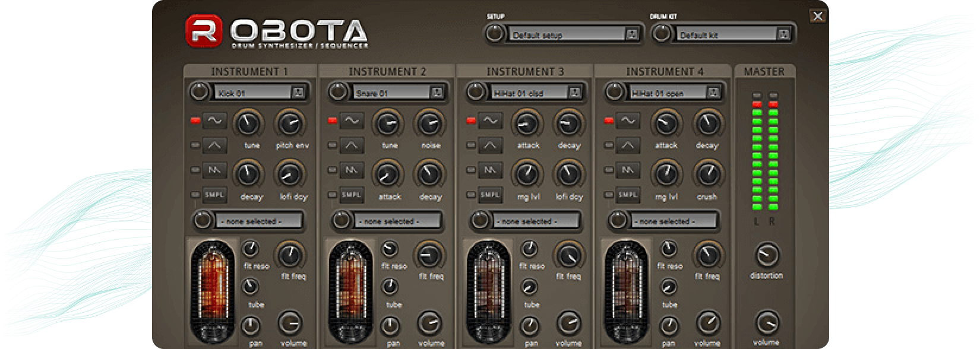
Task: Click the pitch env knob in Instrument 1
Action: (289, 123)
